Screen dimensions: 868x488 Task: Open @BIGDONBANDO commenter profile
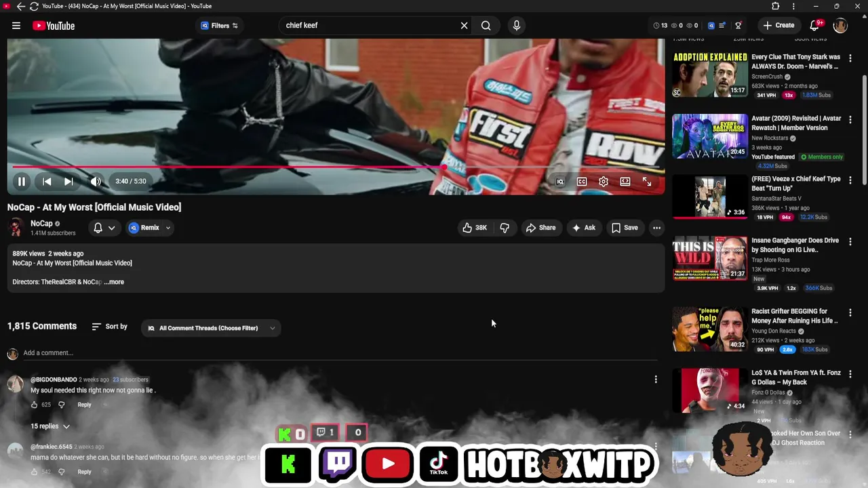[x=54, y=380]
